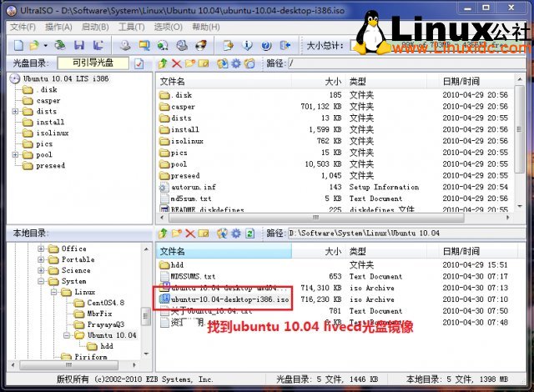
Task: Collapse the Ubuntu 10.04 folder node
Action: (x=67, y=335)
